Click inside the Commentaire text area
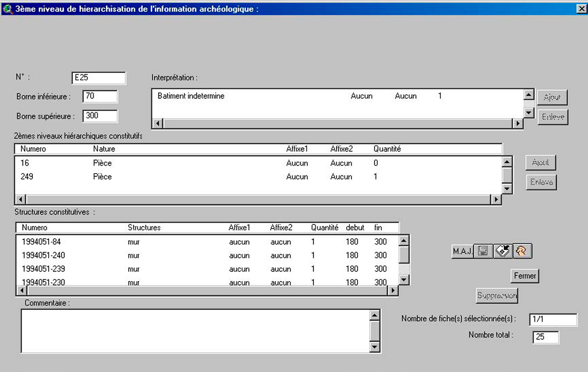This screenshot has height=372, width=588. click(x=195, y=331)
